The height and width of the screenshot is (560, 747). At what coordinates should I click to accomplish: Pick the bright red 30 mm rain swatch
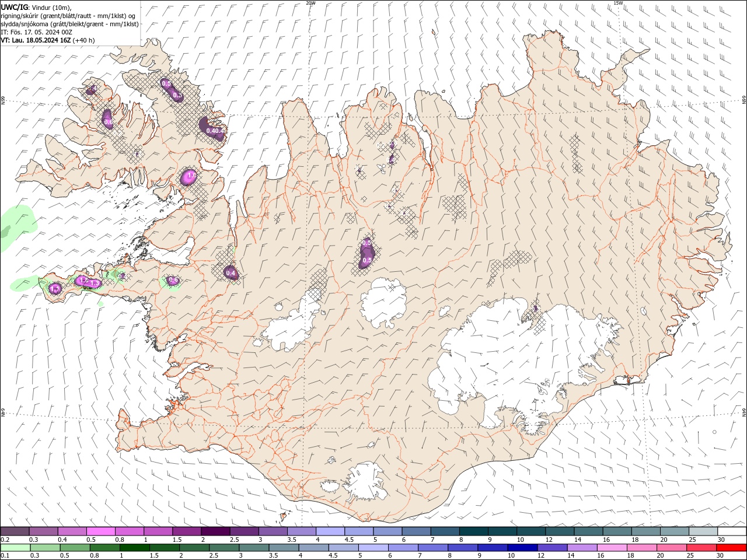732,548
